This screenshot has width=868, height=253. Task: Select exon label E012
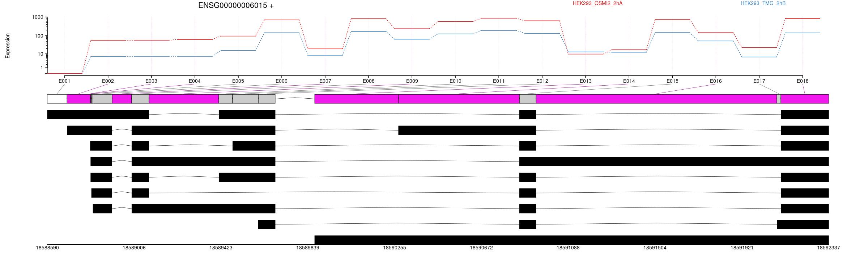pyautogui.click(x=542, y=81)
